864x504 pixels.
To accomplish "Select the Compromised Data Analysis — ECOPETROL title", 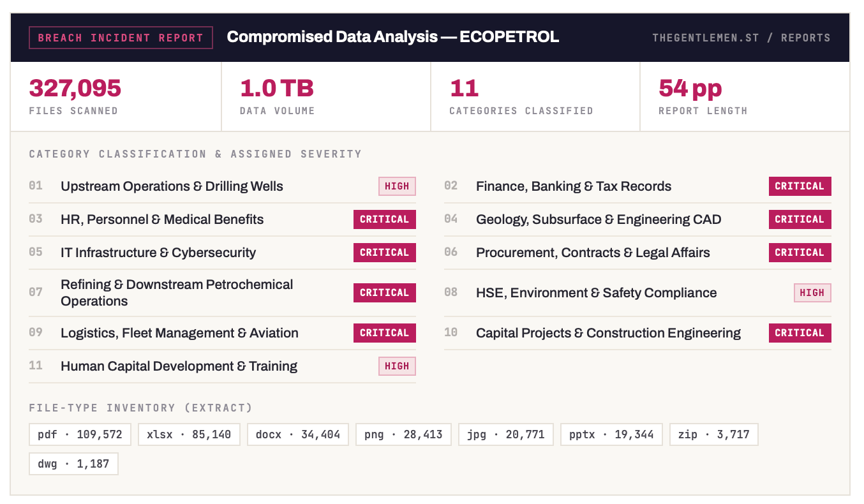I will pos(393,37).
